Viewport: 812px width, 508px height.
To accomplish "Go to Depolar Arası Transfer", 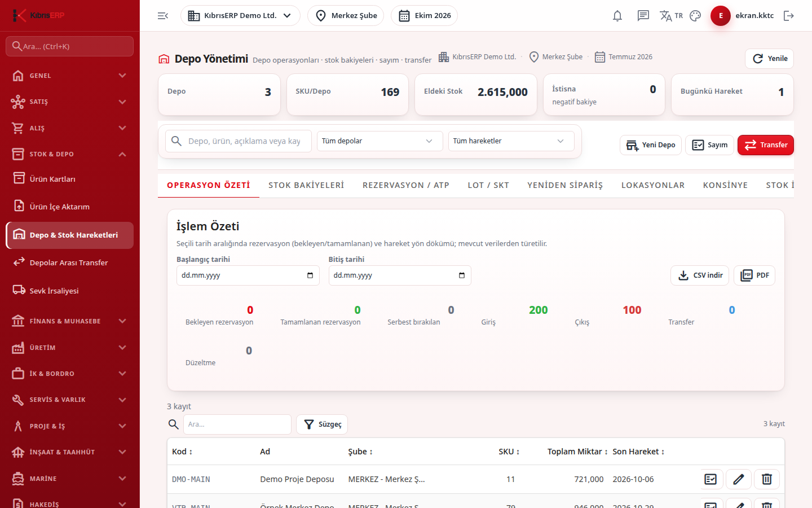I will coord(70,262).
